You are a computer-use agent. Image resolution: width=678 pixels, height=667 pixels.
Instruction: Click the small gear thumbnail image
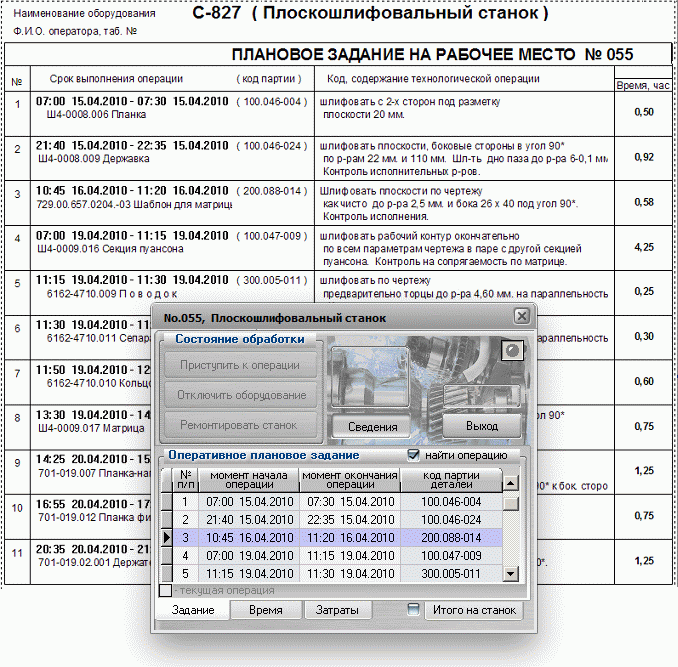tap(482, 396)
